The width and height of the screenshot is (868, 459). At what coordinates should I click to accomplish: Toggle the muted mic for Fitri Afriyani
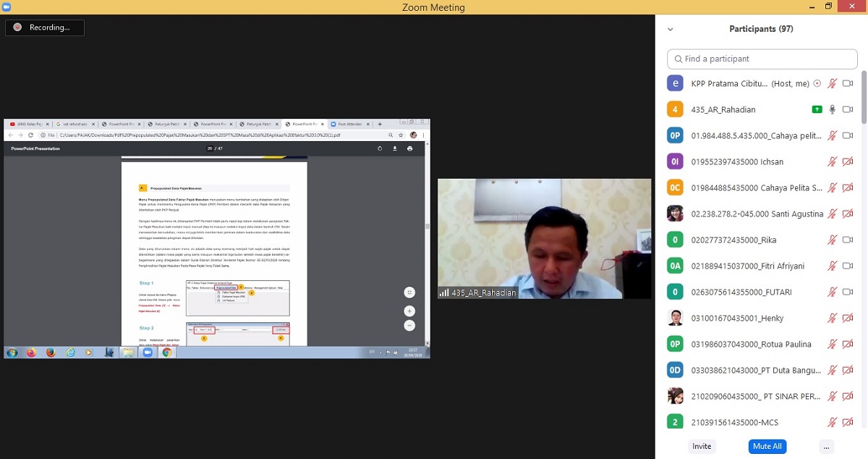tap(833, 266)
